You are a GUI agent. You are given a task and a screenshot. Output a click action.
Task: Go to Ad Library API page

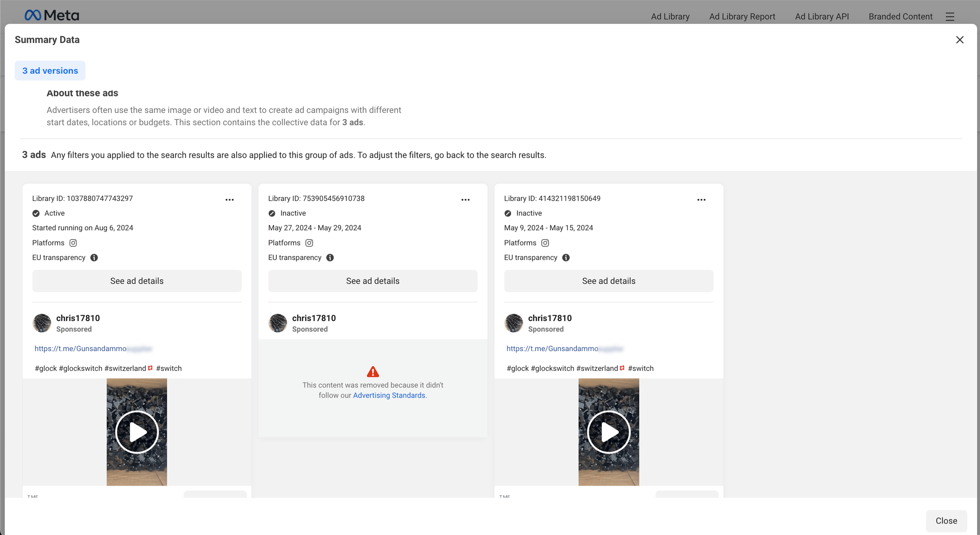(x=822, y=16)
